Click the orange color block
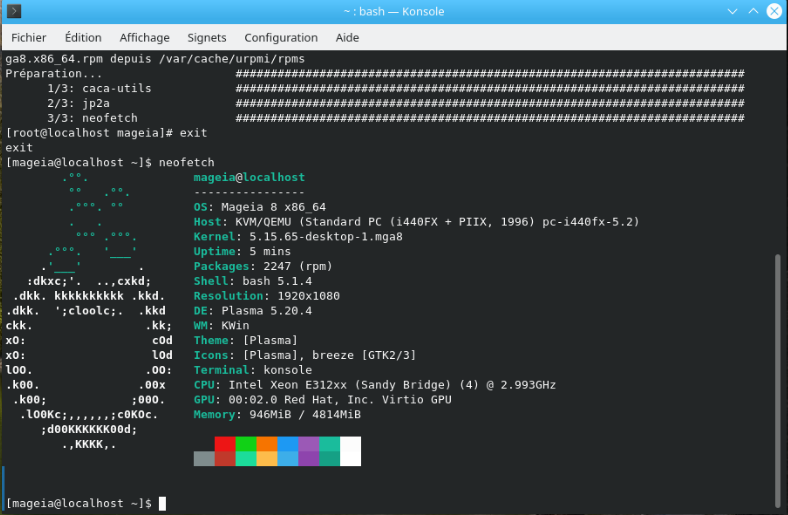 [x=267, y=444]
